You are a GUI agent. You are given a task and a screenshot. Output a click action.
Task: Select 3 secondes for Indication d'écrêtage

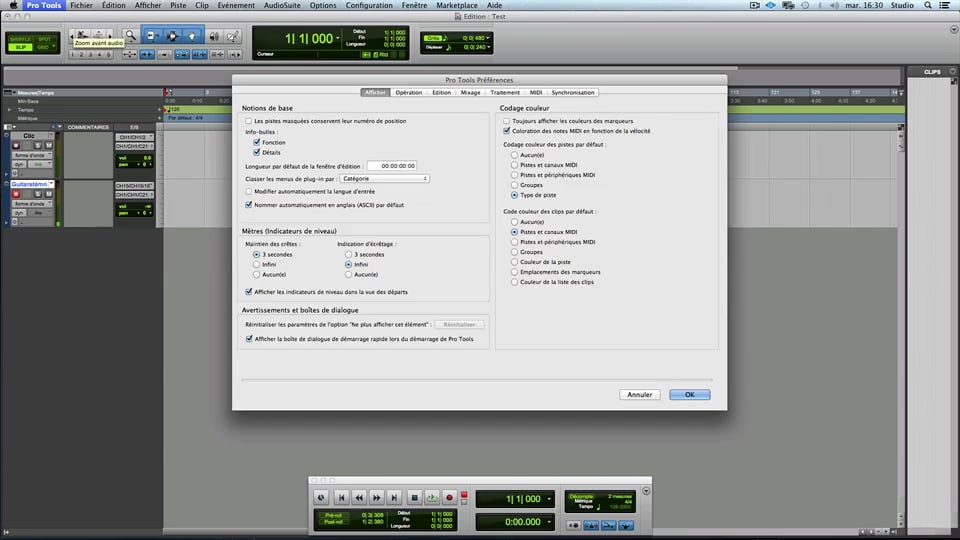tap(348, 254)
